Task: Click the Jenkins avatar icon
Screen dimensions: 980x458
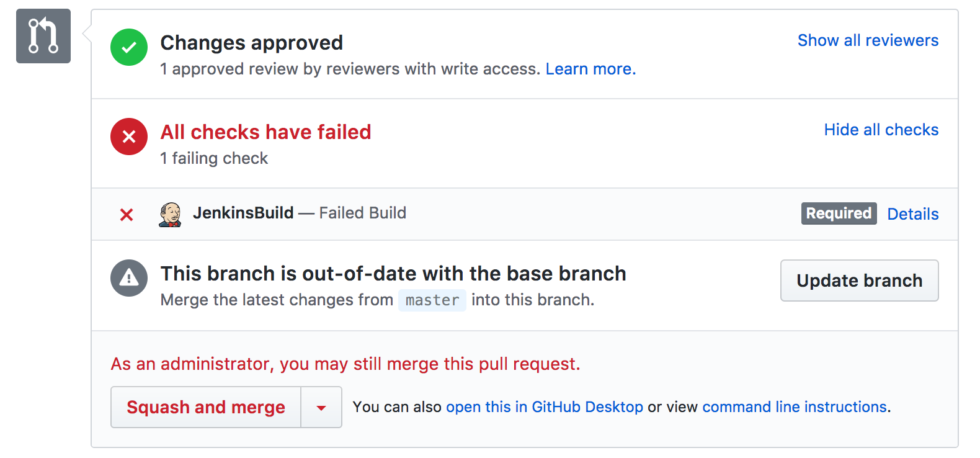Action: (x=170, y=215)
